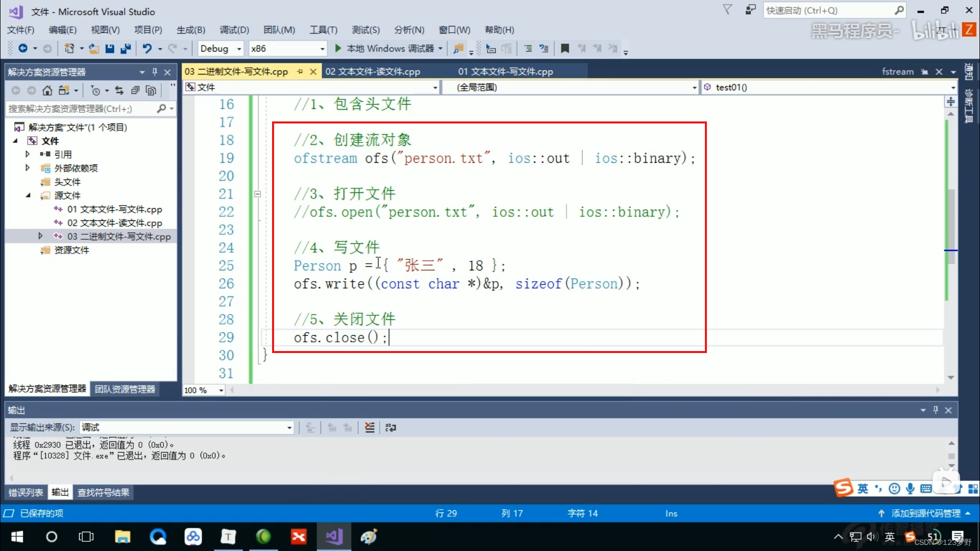
Task: Select the 资源文件 folder
Action: 71,250
